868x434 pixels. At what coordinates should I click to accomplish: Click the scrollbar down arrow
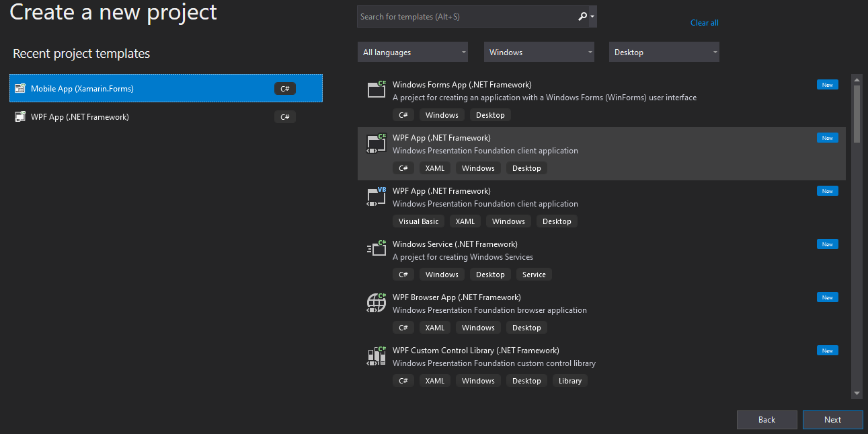[857, 393]
